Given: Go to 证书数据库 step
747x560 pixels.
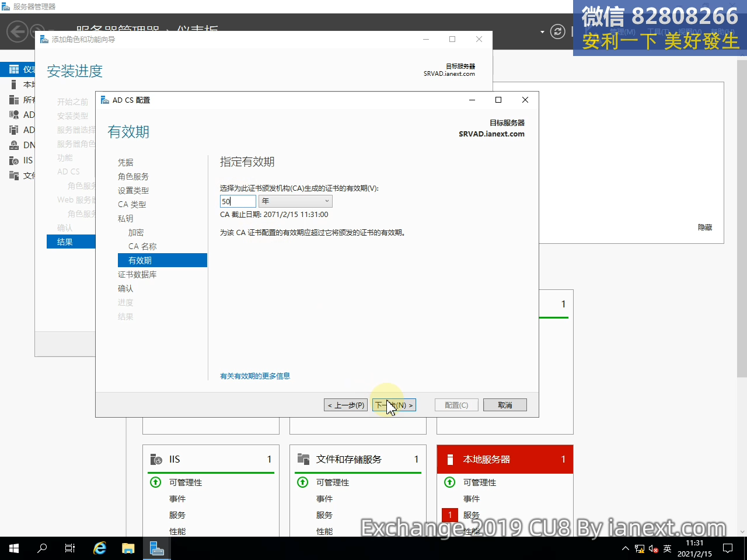Looking at the screenshot, I should coord(137,274).
